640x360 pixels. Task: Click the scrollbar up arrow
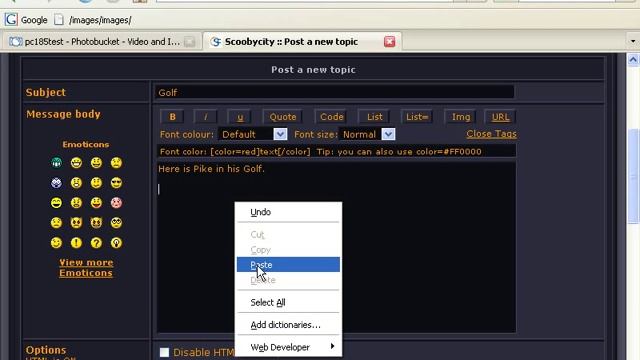point(633,60)
